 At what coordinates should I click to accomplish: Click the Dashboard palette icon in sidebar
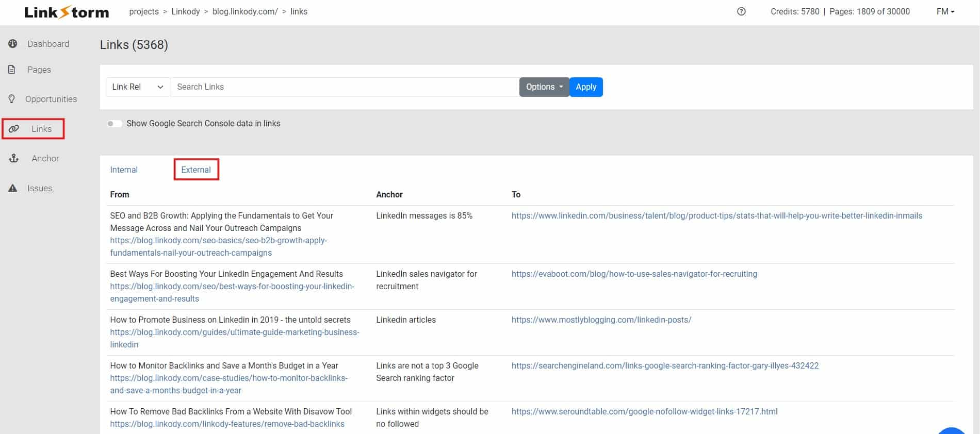coord(13,44)
